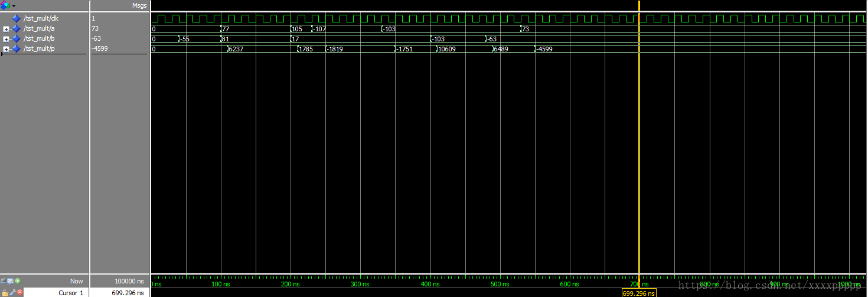868x297 pixels.
Task: Click signal p waveform value 10609
Action: click(x=446, y=48)
